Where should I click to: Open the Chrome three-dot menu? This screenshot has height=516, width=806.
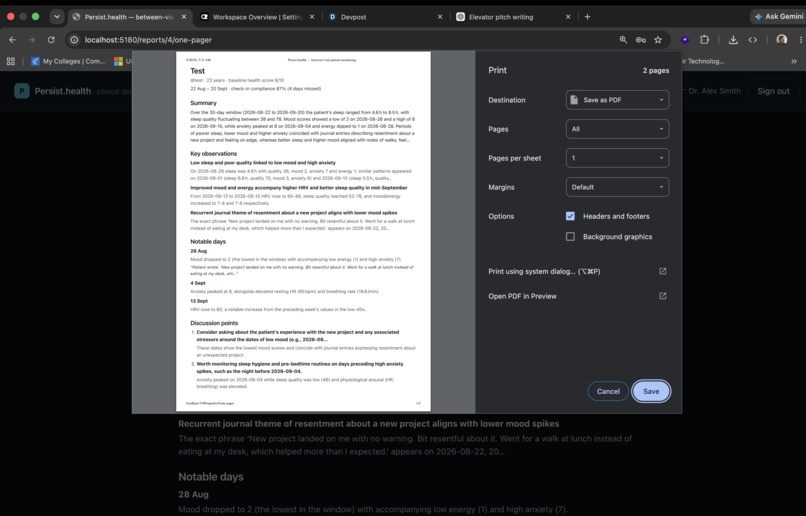(800, 40)
